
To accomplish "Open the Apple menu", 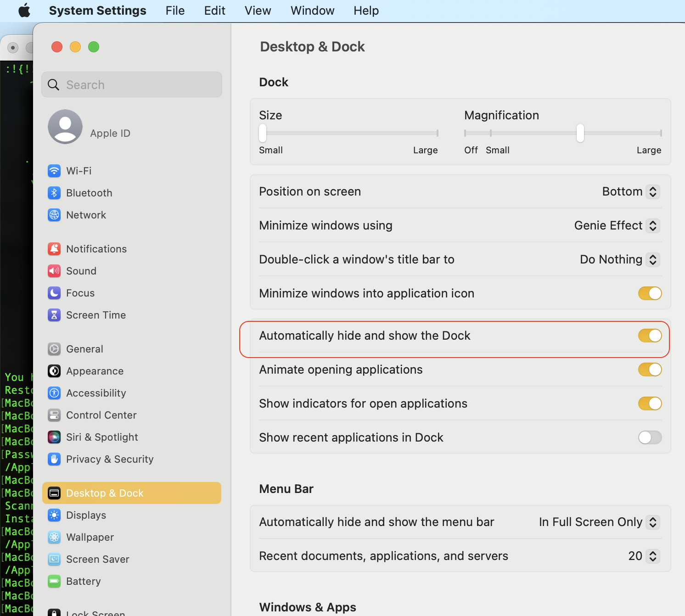I will point(24,11).
